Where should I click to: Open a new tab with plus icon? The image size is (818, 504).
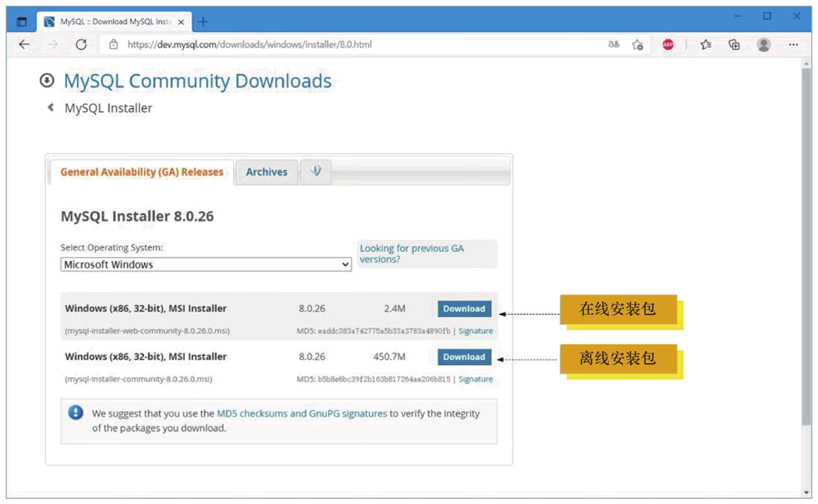click(x=203, y=22)
